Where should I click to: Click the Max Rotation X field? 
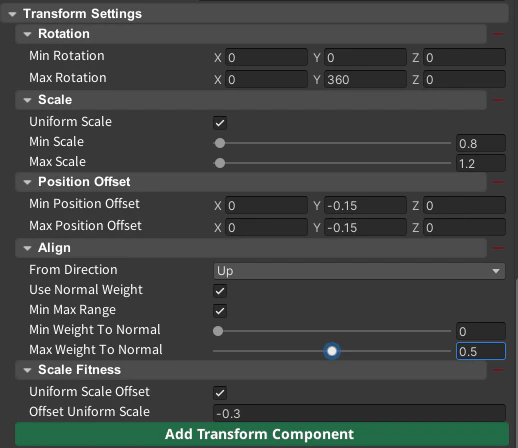point(266,79)
